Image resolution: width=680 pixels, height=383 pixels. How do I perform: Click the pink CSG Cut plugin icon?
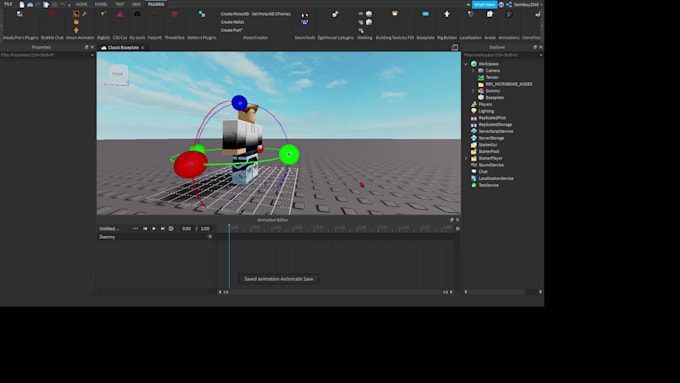[120, 14]
